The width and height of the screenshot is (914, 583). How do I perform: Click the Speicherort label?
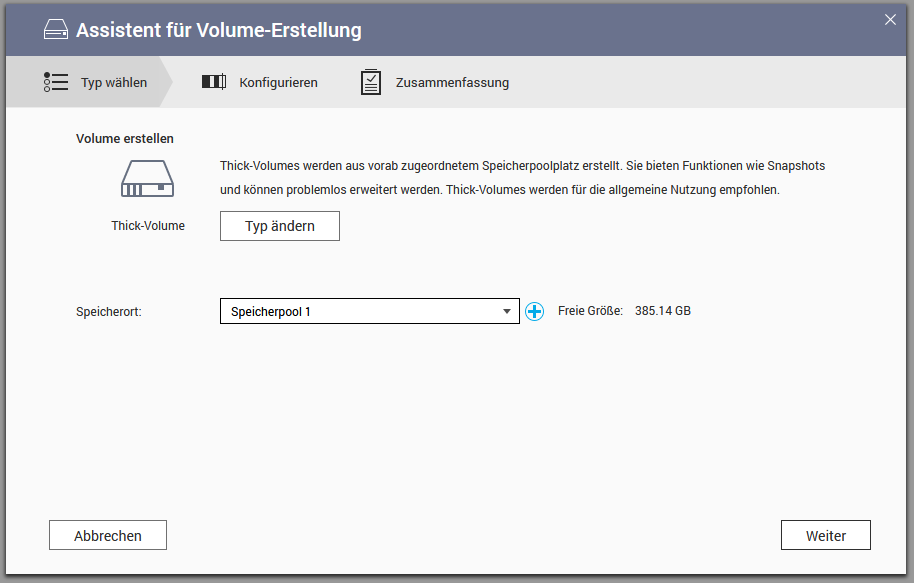(x=109, y=311)
